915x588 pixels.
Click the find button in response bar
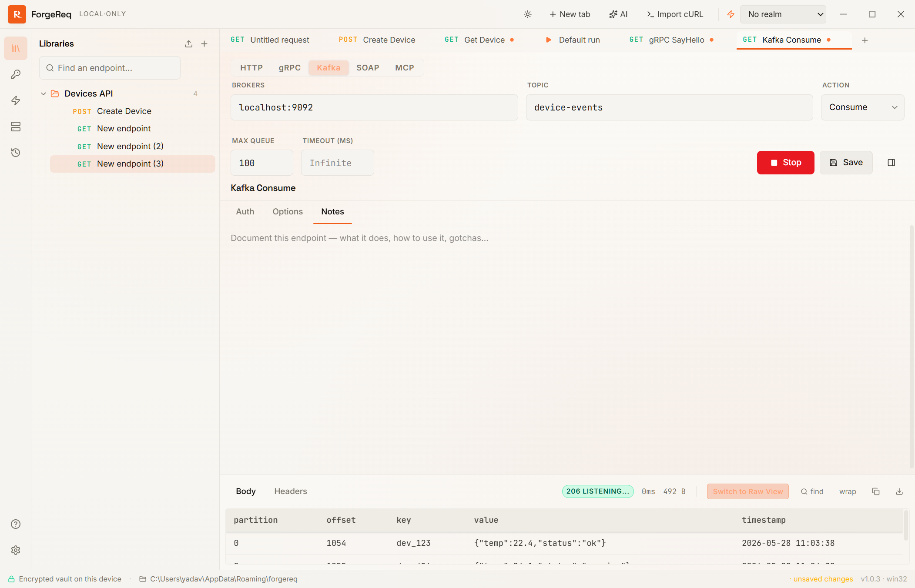812,491
